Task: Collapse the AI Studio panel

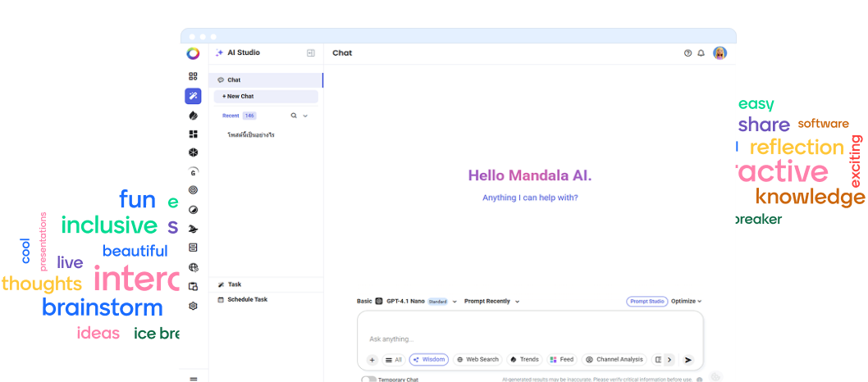Action: pyautogui.click(x=311, y=53)
